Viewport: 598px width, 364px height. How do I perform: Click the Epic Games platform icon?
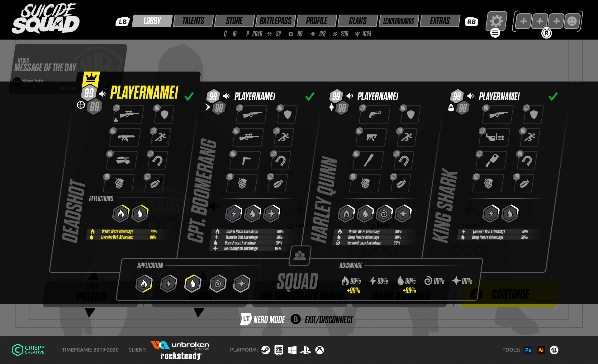click(x=279, y=350)
